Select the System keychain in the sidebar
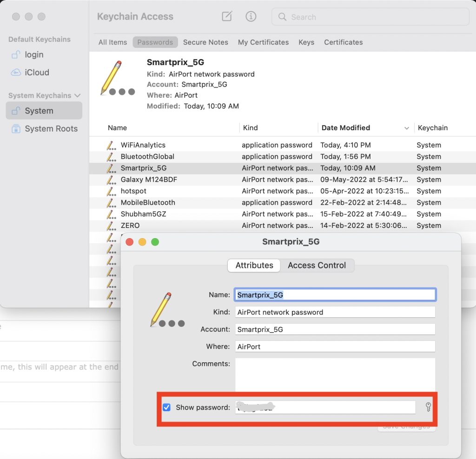This screenshot has height=459, width=476. tap(44, 111)
